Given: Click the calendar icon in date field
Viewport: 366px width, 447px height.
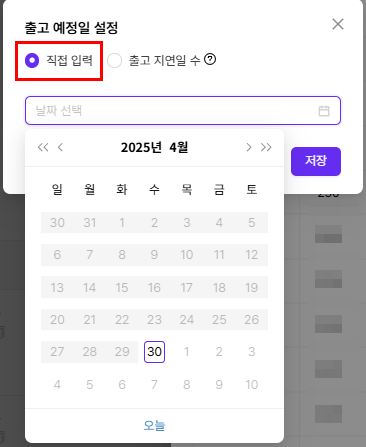Looking at the screenshot, I should pyautogui.click(x=324, y=111).
